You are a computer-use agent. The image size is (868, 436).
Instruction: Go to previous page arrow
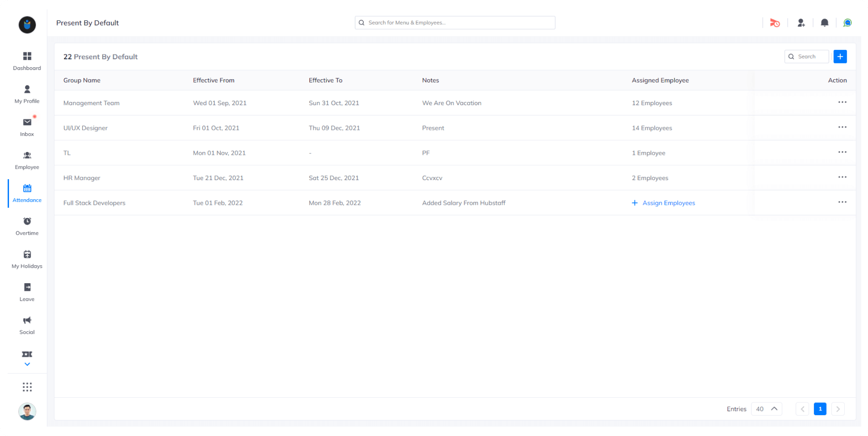pyautogui.click(x=802, y=409)
